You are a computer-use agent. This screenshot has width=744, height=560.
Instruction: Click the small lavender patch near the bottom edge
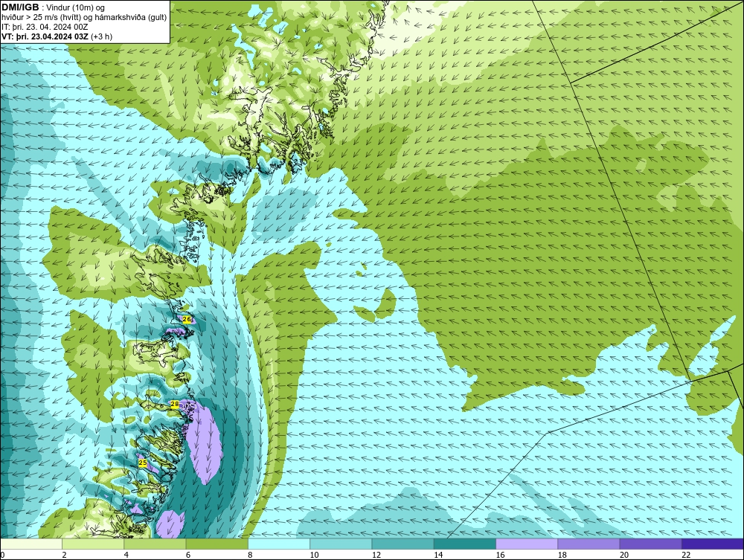point(170,524)
